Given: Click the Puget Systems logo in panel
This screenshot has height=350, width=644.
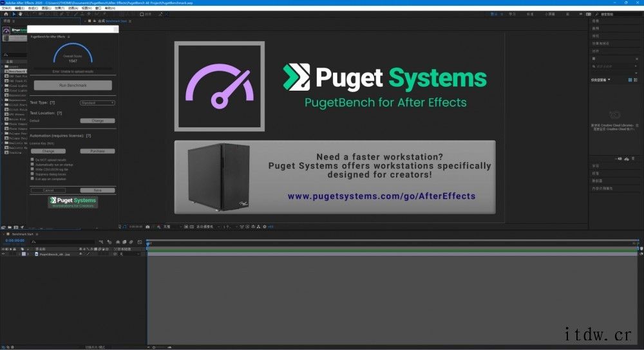Looking at the screenshot, I should (73, 202).
